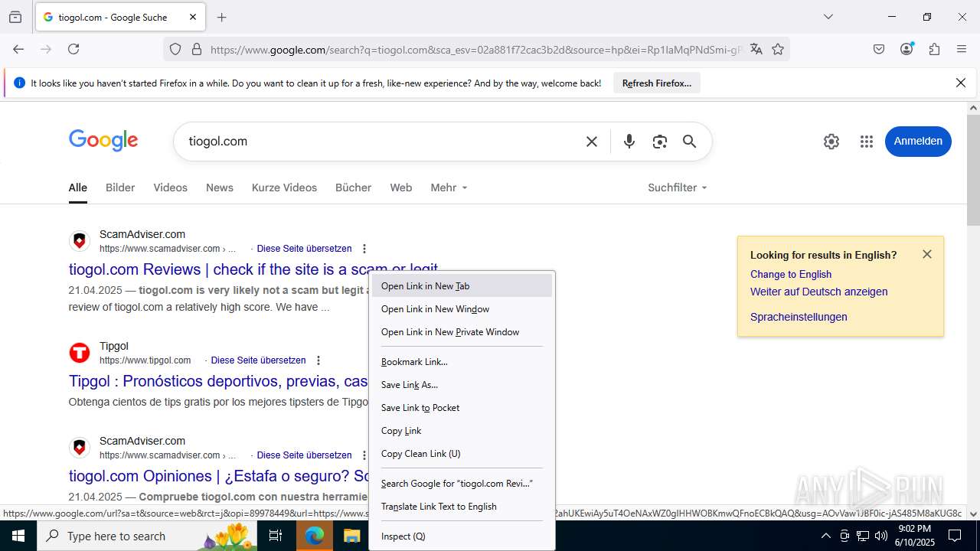
Task: Open the Google apps grid
Action: tap(867, 142)
